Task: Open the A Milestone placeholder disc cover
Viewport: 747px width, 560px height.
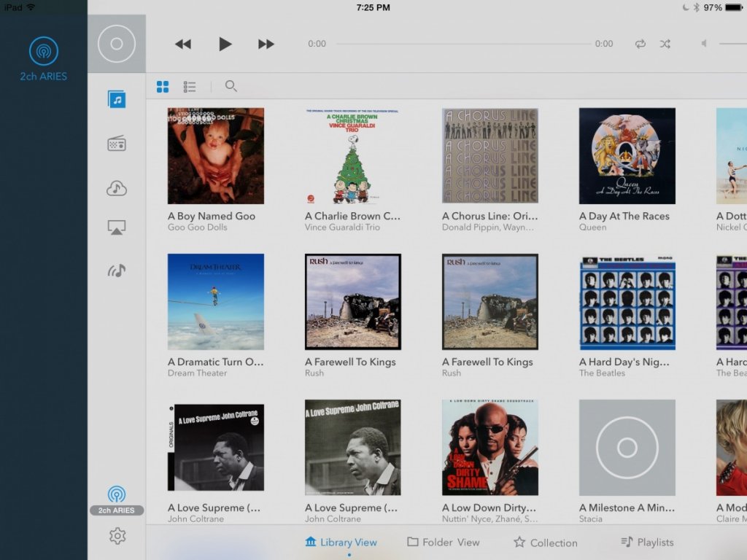Action: coord(627,448)
